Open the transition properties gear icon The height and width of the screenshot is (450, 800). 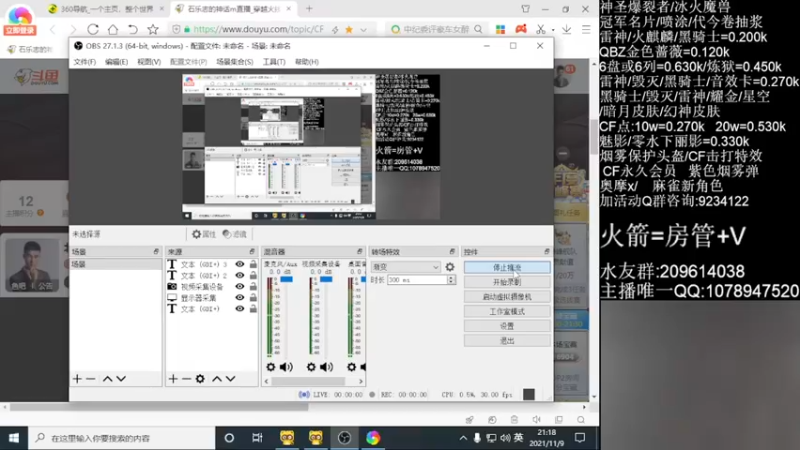(x=449, y=267)
